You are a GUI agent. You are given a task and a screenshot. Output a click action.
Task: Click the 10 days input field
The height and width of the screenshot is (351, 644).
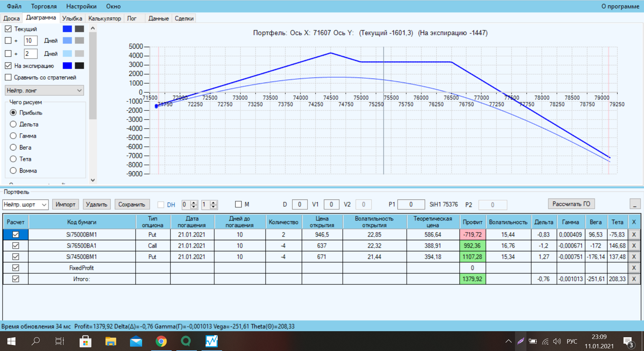click(31, 41)
